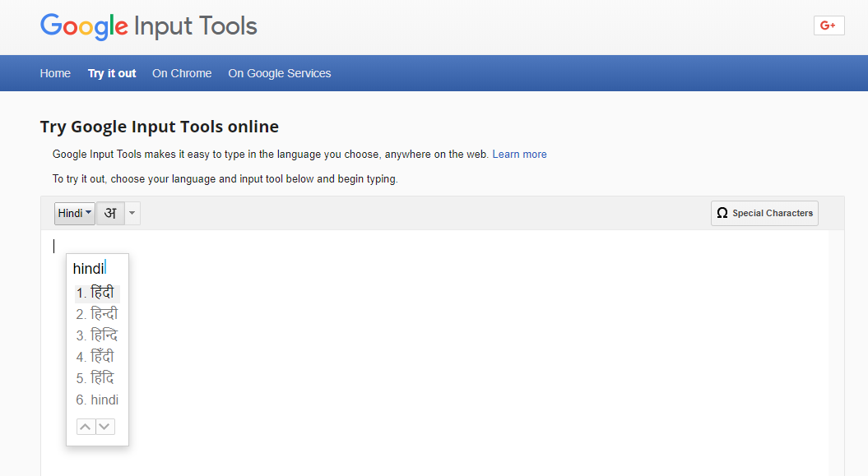This screenshot has width=868, height=476.
Task: Click the 'Try Google Input Tools online' heading
Action: coord(160,127)
